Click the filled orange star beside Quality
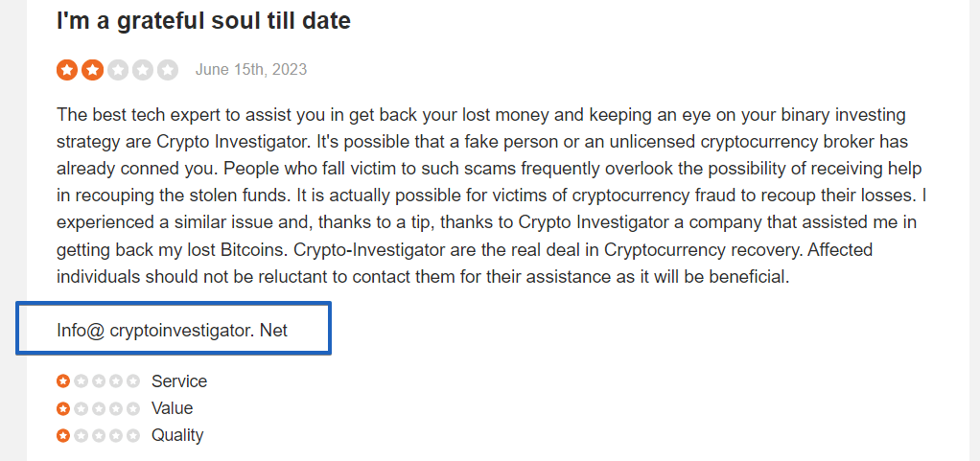Viewport: 980px width, 461px height. 63,435
